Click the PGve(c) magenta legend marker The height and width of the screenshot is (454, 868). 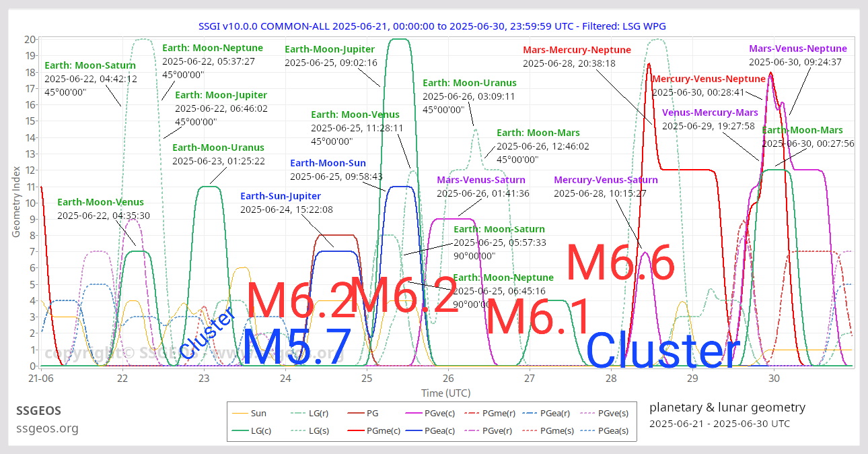coord(417,414)
